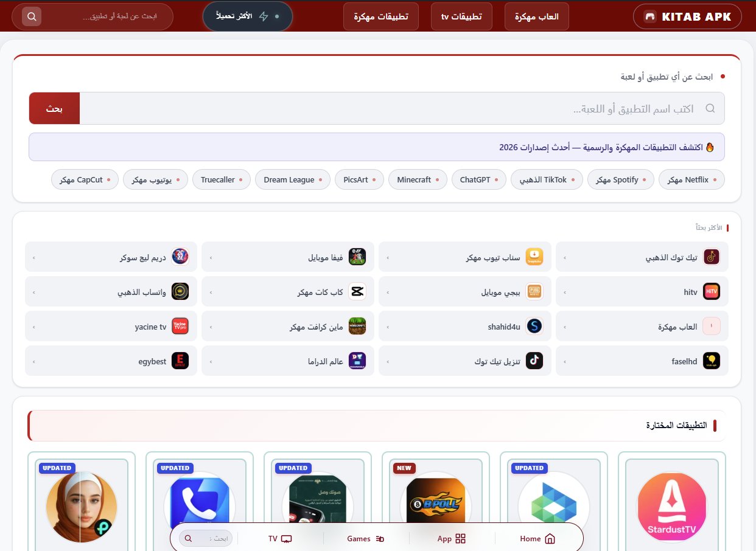
Task: Expand the دريم ليج سوكر row arrow
Action: (x=33, y=256)
